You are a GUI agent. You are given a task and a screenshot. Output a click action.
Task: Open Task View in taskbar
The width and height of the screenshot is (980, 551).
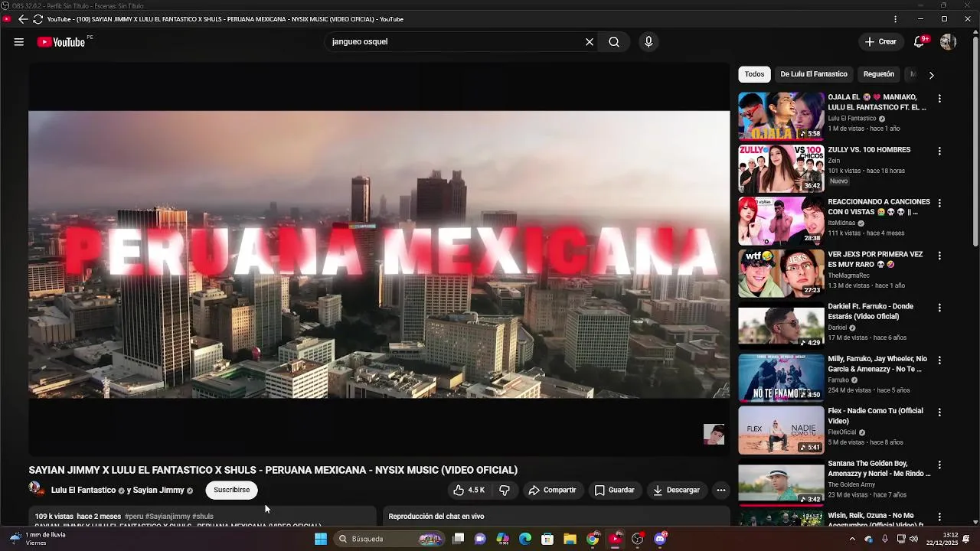[x=458, y=539]
